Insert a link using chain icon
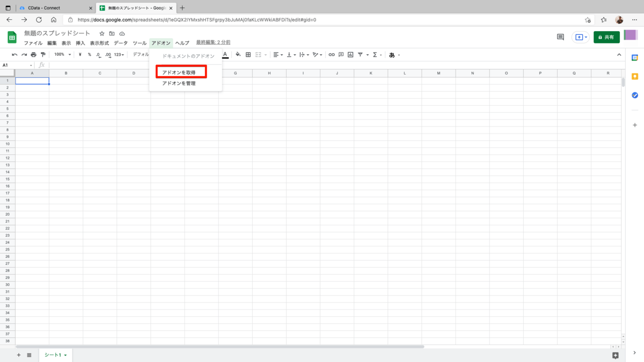The image size is (644, 362). (332, 55)
